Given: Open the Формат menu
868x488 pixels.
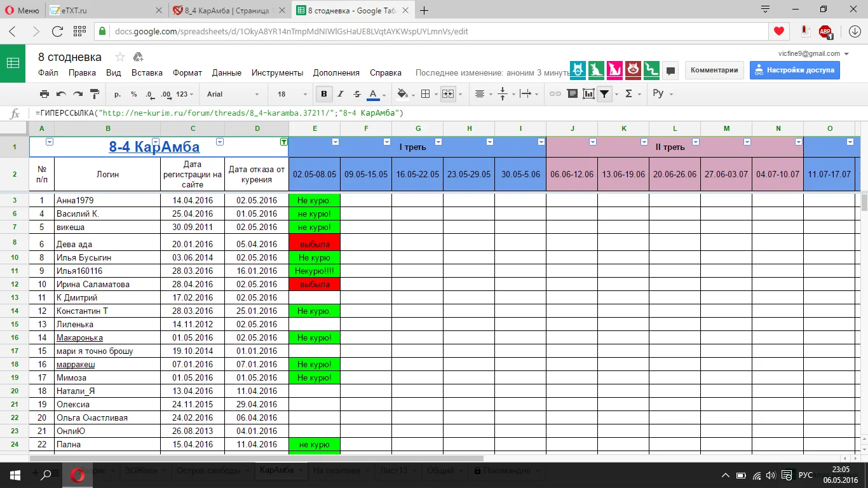Looking at the screenshot, I should pos(187,72).
